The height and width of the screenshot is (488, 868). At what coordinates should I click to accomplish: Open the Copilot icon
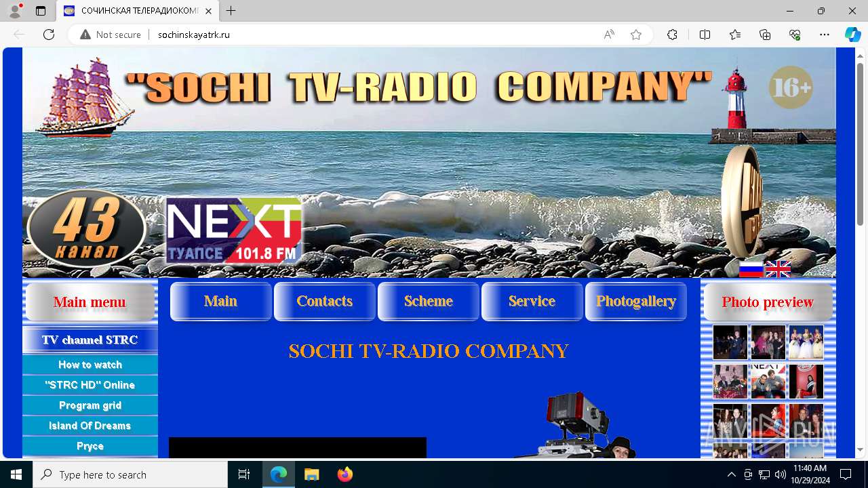click(852, 35)
